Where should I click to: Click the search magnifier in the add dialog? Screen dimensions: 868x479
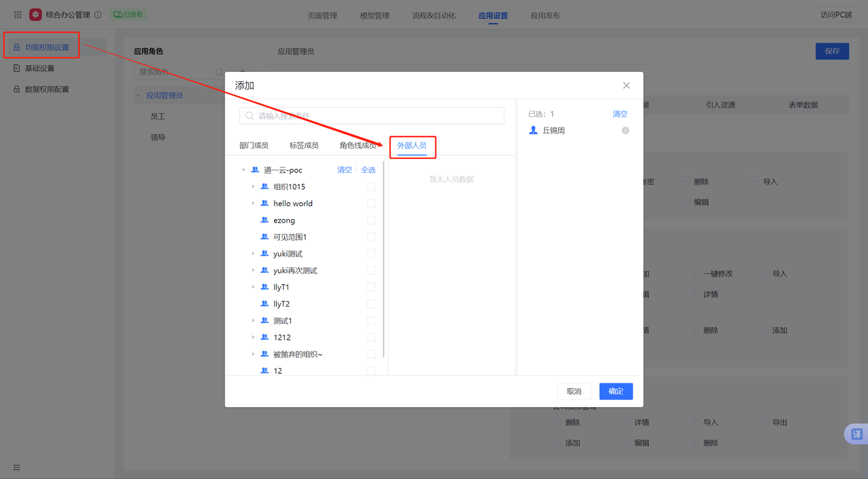point(250,116)
